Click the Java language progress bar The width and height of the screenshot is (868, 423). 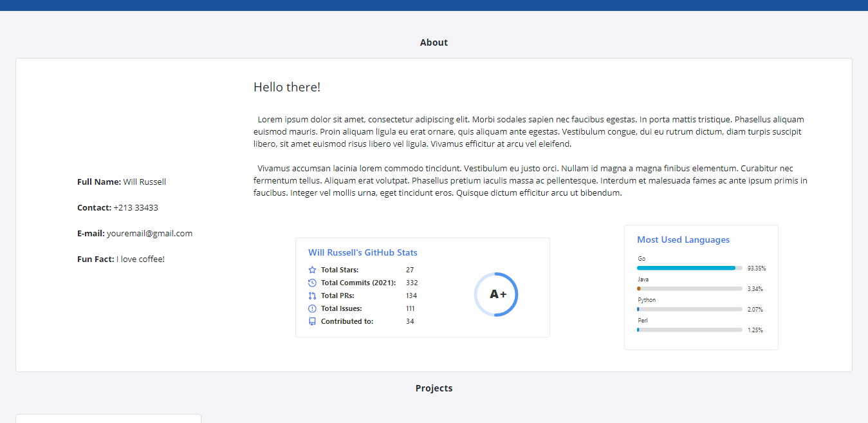689,288
